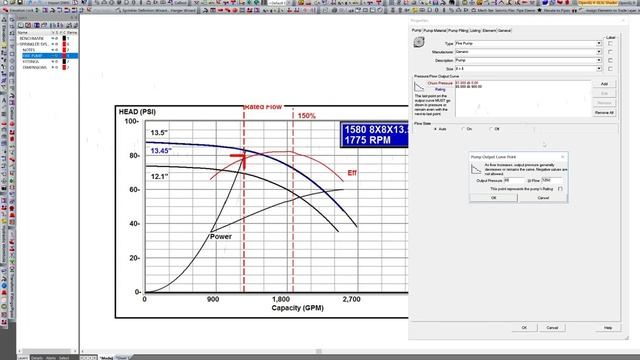Open the Pump Material tab
The image size is (640, 360).
pos(435,30)
